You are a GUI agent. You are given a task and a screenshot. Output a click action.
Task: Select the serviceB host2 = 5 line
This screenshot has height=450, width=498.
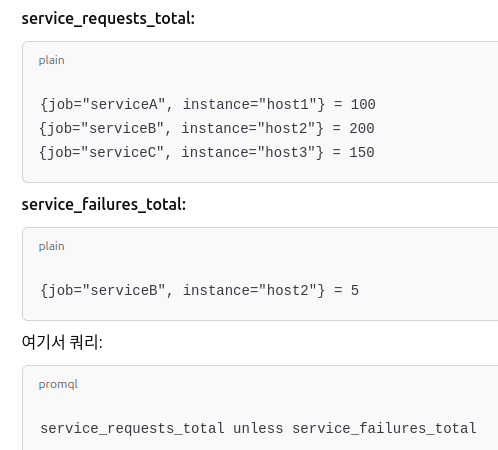199,291
